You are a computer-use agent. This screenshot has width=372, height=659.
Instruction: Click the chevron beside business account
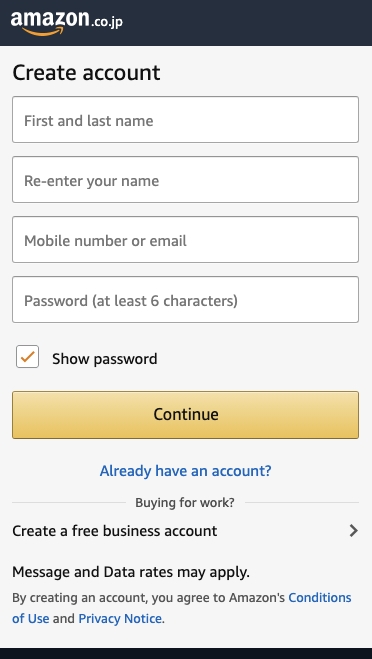[x=354, y=531]
